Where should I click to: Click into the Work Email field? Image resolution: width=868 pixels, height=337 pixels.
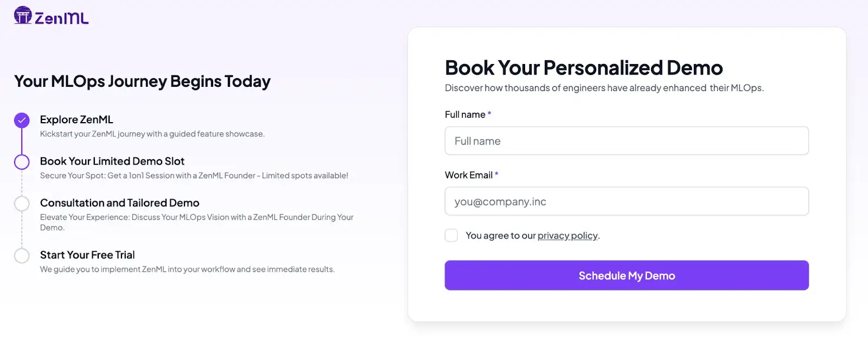pyautogui.click(x=627, y=201)
